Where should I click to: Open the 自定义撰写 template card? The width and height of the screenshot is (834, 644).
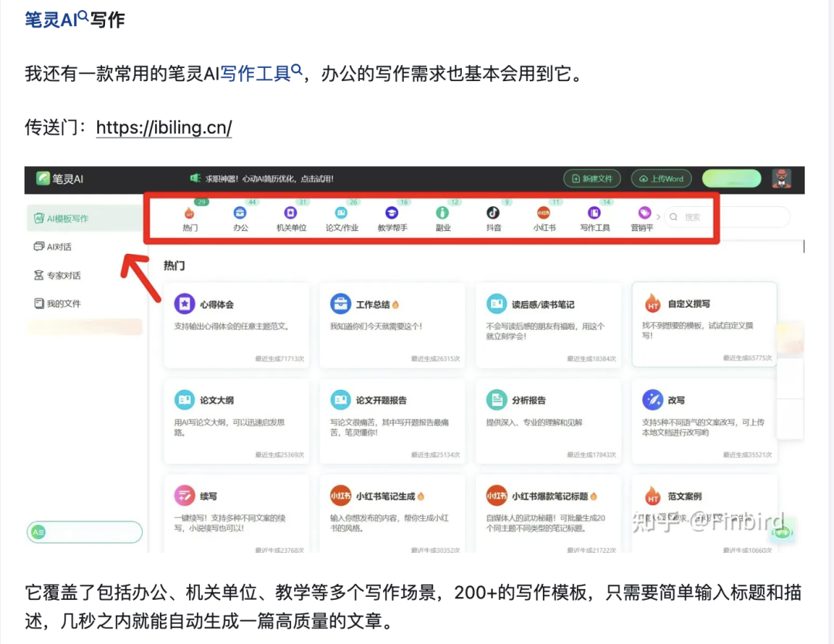pos(704,324)
